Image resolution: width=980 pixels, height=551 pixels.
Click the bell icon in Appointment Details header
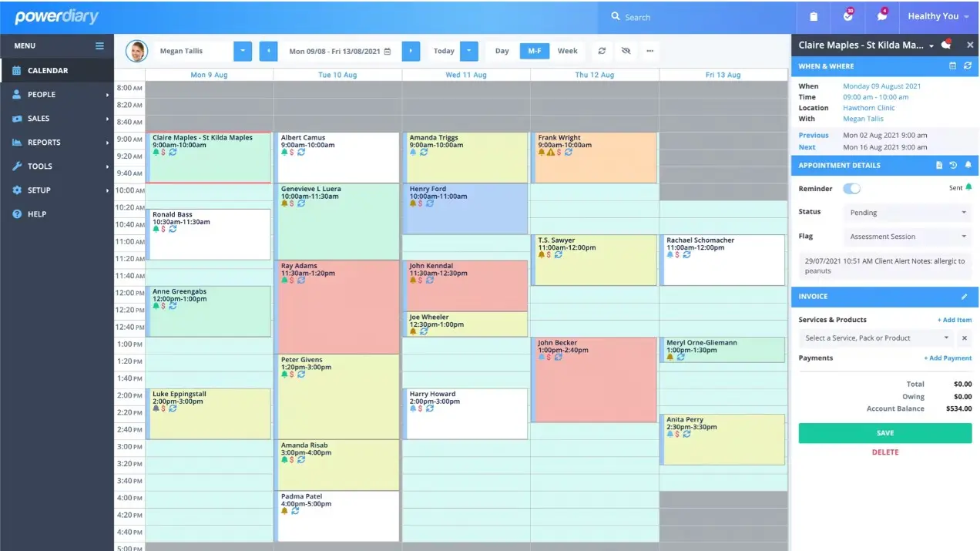pyautogui.click(x=968, y=165)
